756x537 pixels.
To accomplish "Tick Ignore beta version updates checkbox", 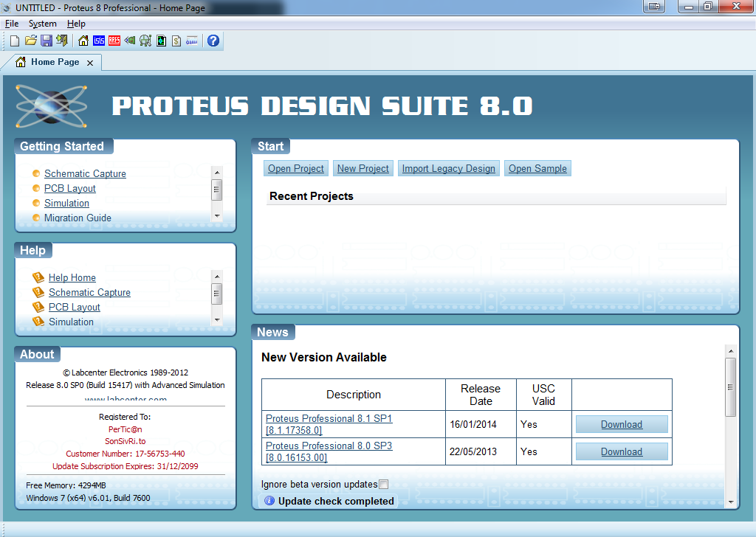I will pos(384,485).
